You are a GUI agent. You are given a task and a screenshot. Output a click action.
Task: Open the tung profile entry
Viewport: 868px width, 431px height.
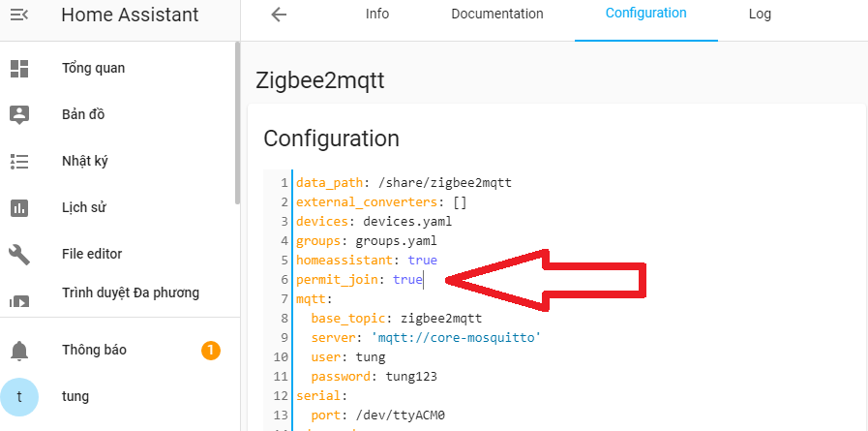tap(75, 397)
